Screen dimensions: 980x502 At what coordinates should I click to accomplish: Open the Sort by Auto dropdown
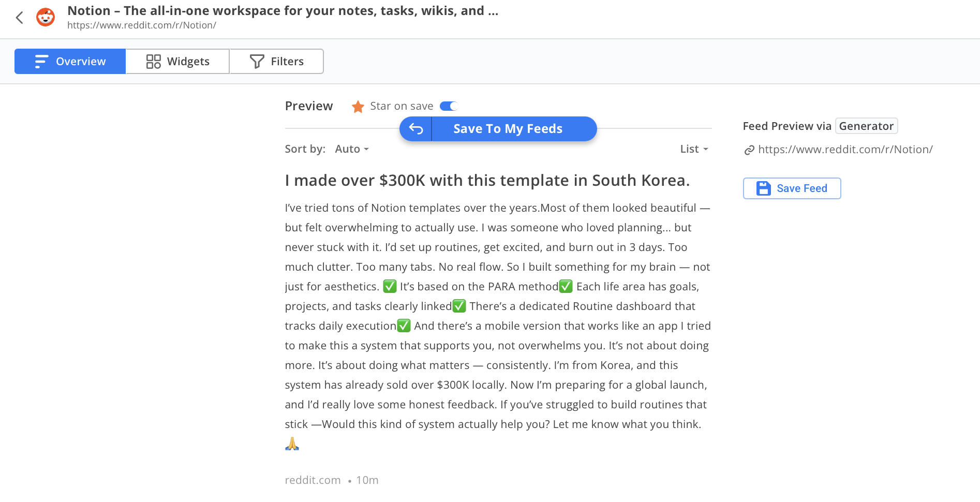352,149
